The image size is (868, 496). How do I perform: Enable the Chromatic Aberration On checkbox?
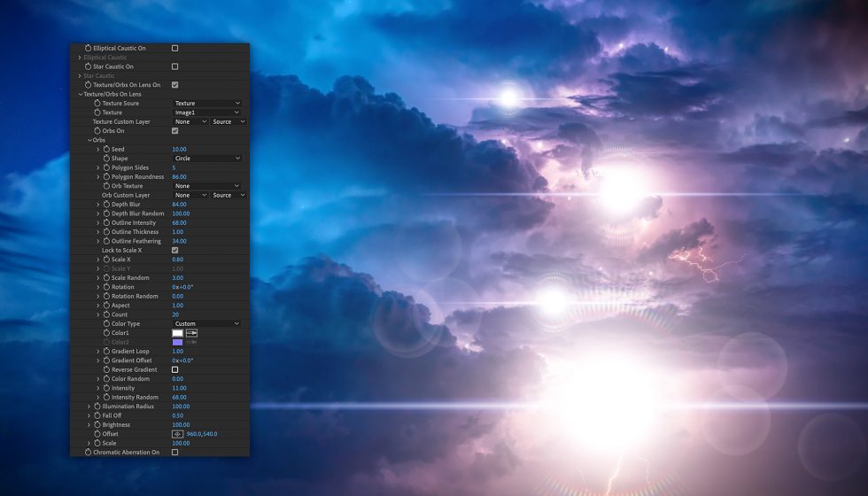175,453
